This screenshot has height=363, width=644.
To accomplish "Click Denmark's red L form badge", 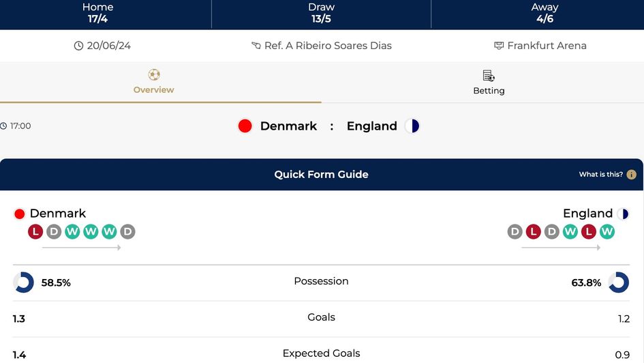I will click(x=35, y=232).
